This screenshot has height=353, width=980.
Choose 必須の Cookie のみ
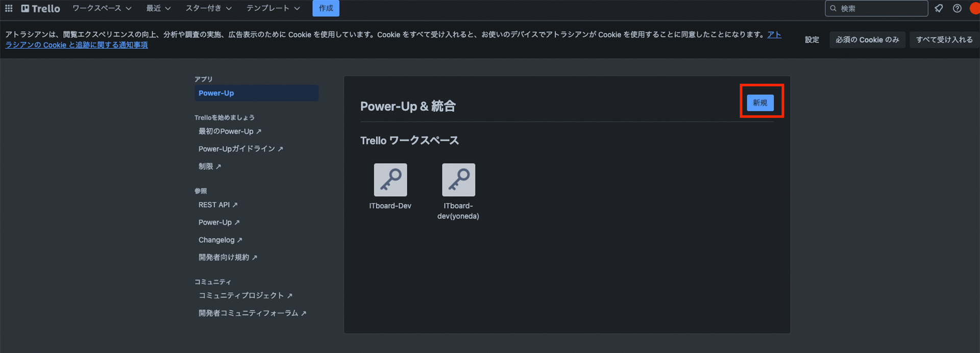(x=867, y=40)
